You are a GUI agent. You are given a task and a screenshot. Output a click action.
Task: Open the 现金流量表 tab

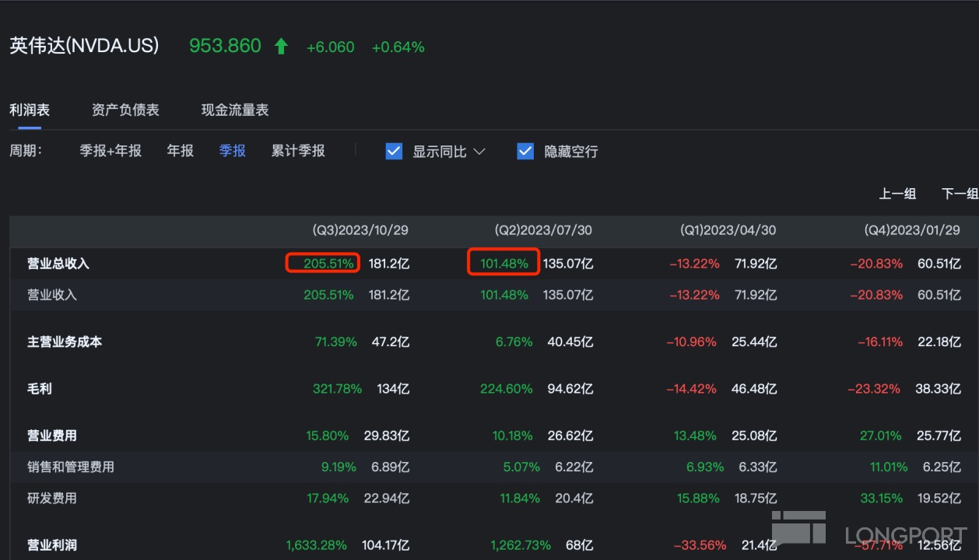pos(235,110)
